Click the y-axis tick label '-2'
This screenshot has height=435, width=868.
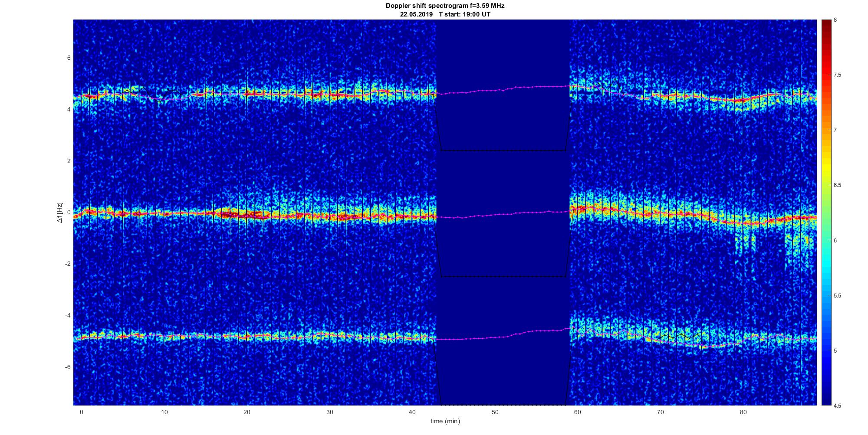[68, 264]
